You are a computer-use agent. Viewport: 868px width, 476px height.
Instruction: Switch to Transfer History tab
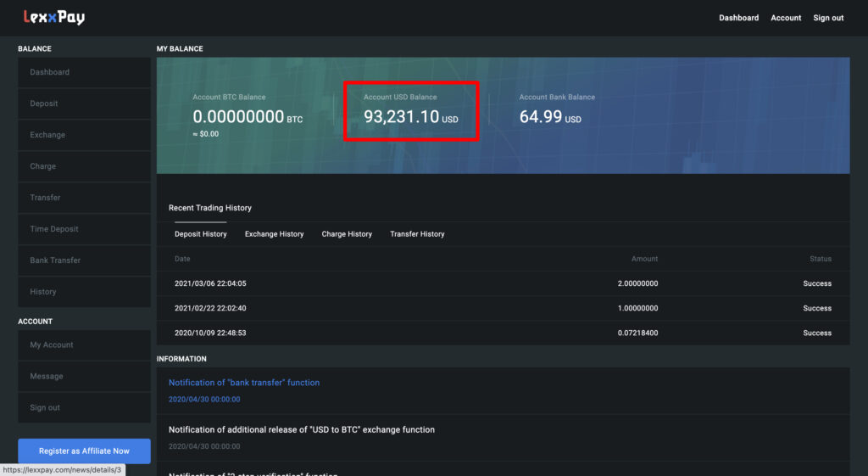(417, 234)
